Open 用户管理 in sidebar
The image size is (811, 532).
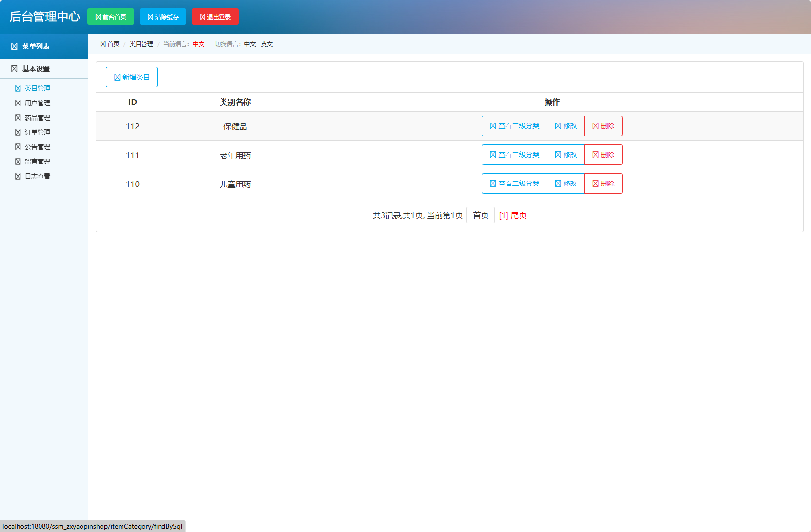tap(37, 103)
